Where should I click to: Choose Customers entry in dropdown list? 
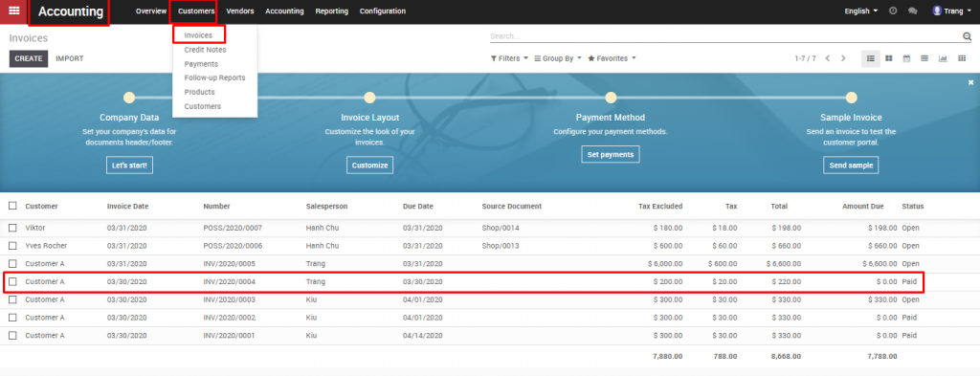203,106
